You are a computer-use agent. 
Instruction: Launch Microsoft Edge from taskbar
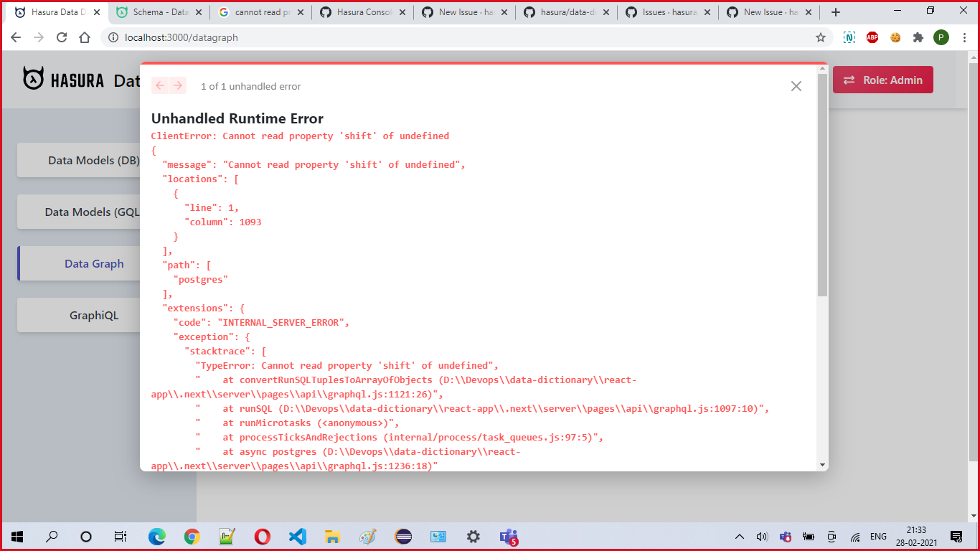(156, 536)
